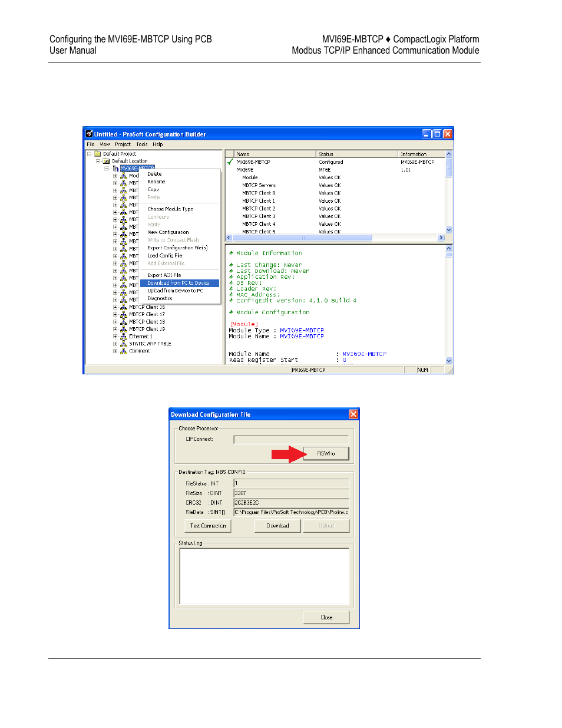Viewport: 562px width, 728px height.
Task: Click the Status column header
Action: click(x=358, y=154)
